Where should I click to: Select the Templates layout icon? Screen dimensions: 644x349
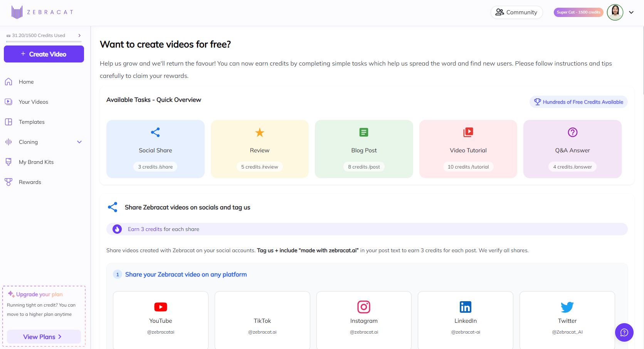click(8, 122)
